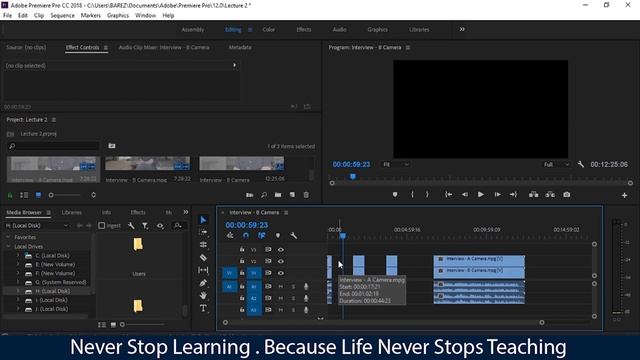Select the Razor tool
640x360 pixels.
coord(203,258)
